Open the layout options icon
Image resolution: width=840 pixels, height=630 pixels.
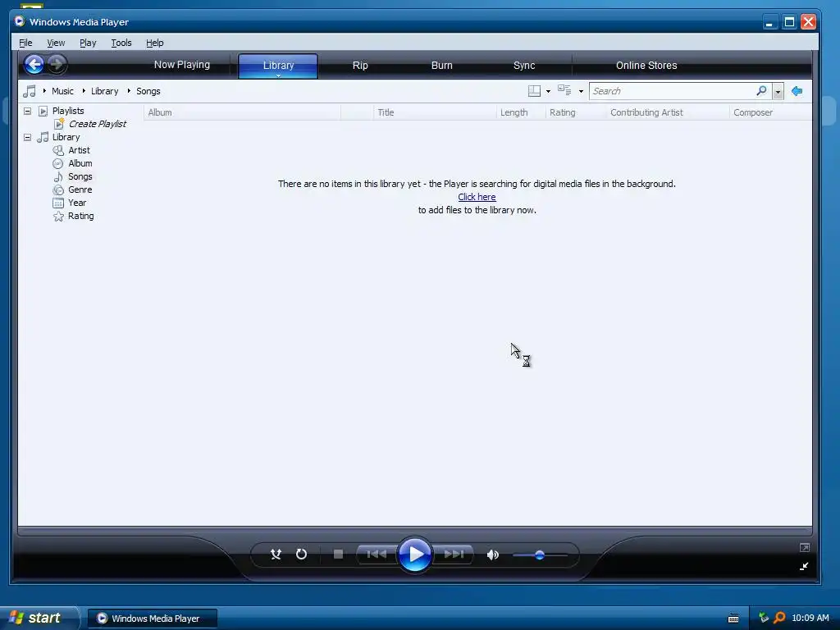(534, 91)
